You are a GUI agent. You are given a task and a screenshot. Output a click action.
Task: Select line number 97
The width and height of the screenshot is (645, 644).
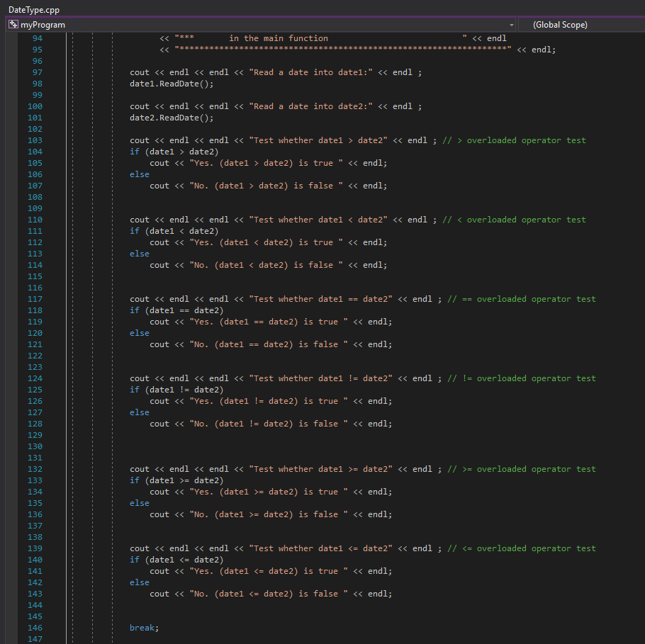click(36, 72)
